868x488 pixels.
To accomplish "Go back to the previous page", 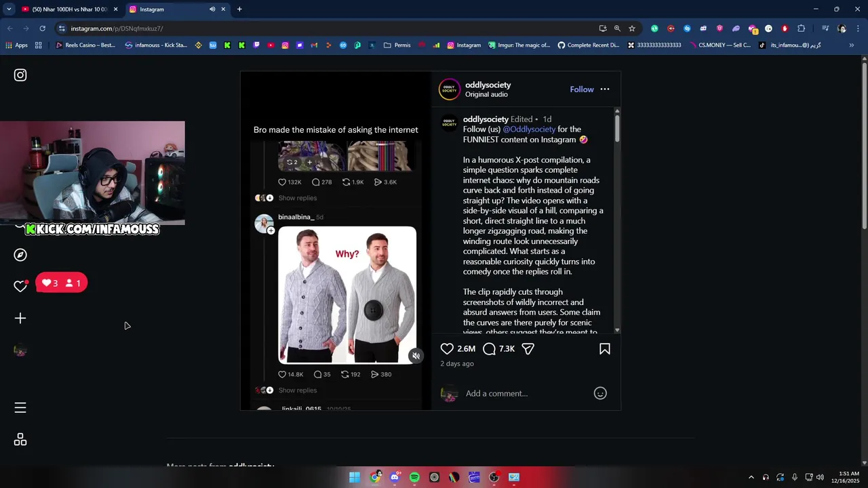I will (9, 28).
